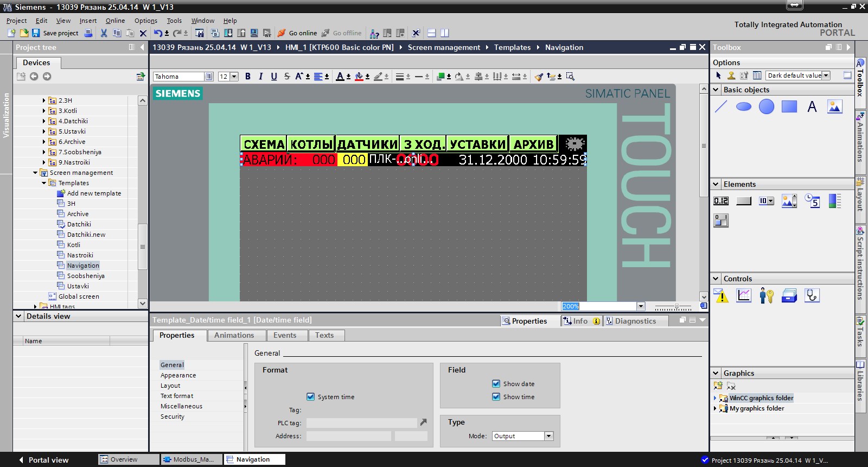
Task: Select the Line basic object tool
Action: click(721, 106)
